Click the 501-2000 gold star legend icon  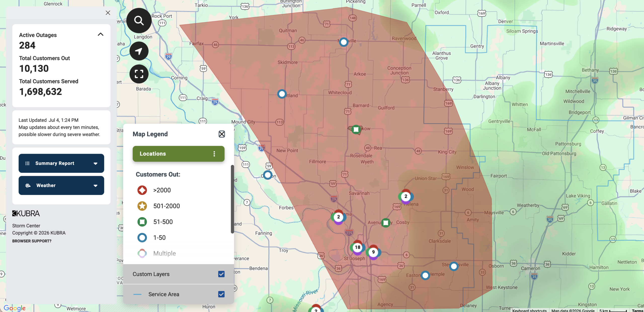(x=142, y=206)
